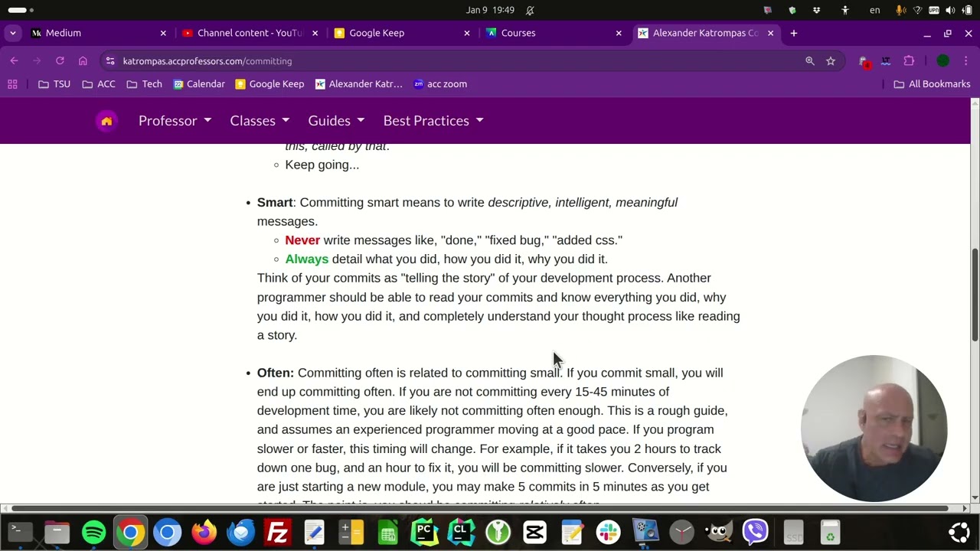Viewport: 980px width, 551px height.
Task: Click the microphone indicator in the top bar
Action: [901, 10]
